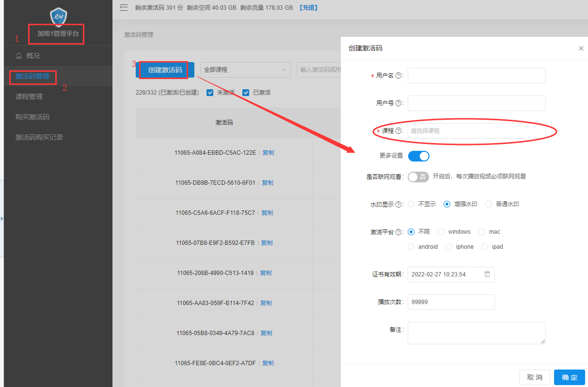Close the 创建激活码 dialog with X
Screen dimensions: 588x387
coord(581,48)
